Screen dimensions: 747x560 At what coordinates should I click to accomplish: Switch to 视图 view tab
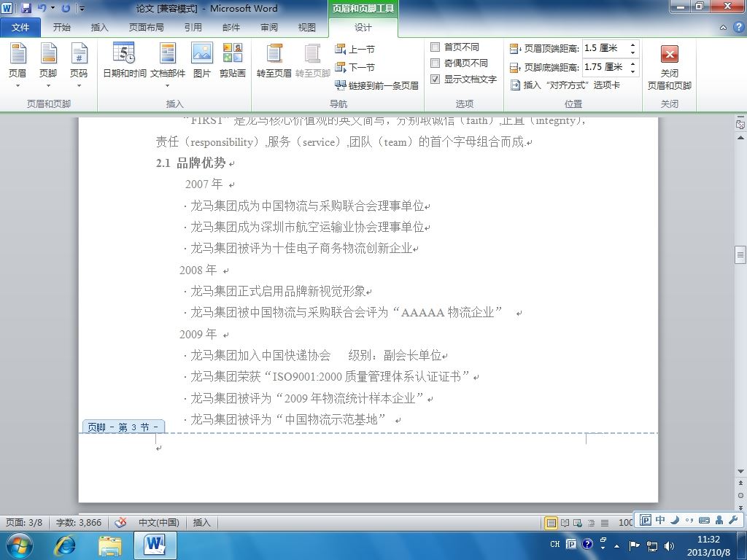click(x=307, y=27)
